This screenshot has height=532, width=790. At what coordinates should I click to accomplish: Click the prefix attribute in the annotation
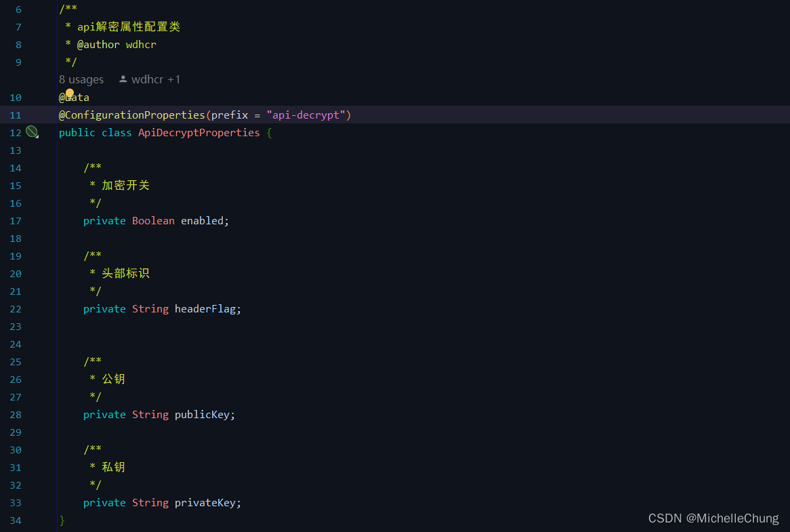pyautogui.click(x=230, y=115)
